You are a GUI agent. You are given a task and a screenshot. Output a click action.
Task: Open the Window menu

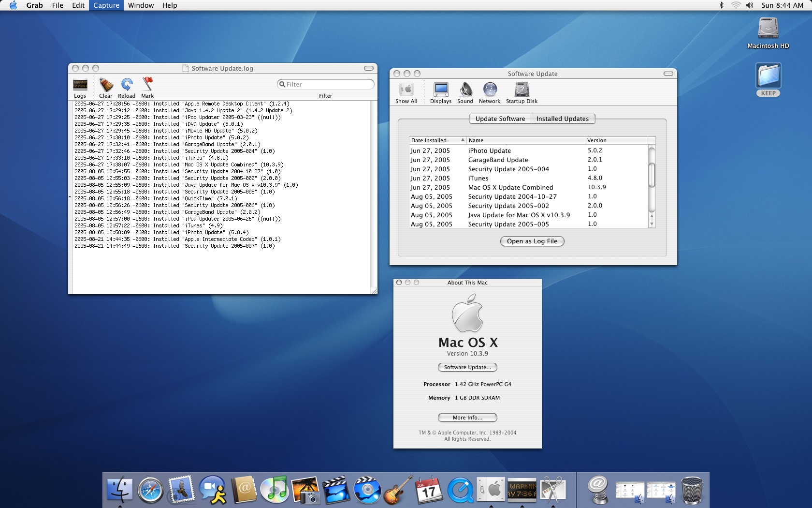[x=141, y=5]
